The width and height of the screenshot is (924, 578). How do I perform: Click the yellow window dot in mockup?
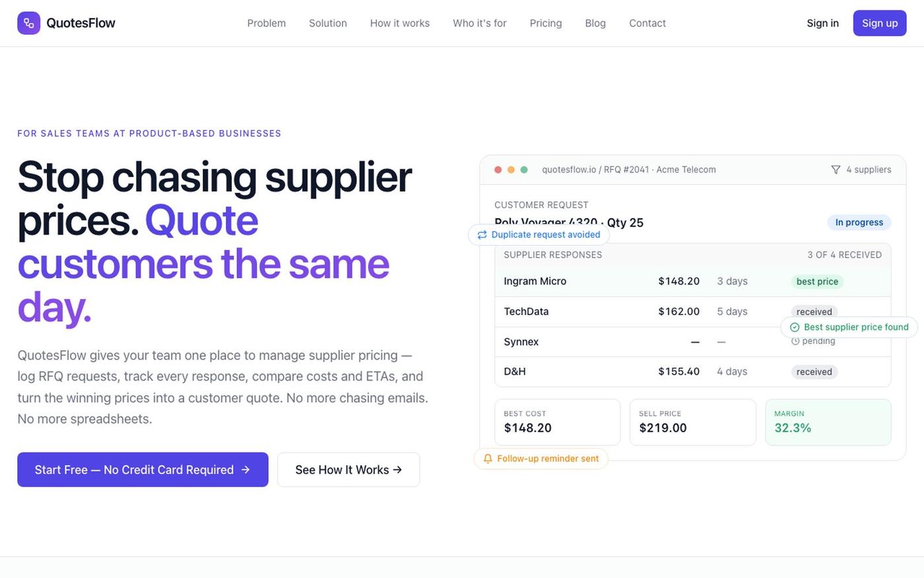pyautogui.click(x=511, y=170)
